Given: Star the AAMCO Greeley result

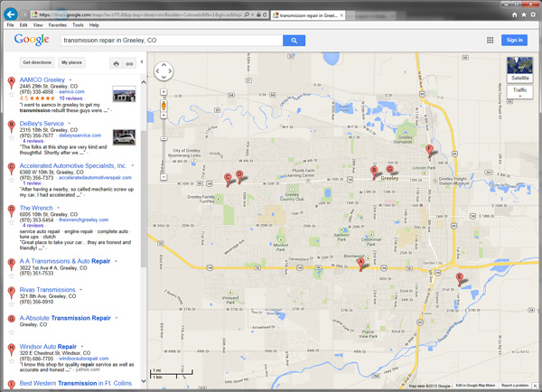Looking at the screenshot, I should pyautogui.click(x=12, y=95).
